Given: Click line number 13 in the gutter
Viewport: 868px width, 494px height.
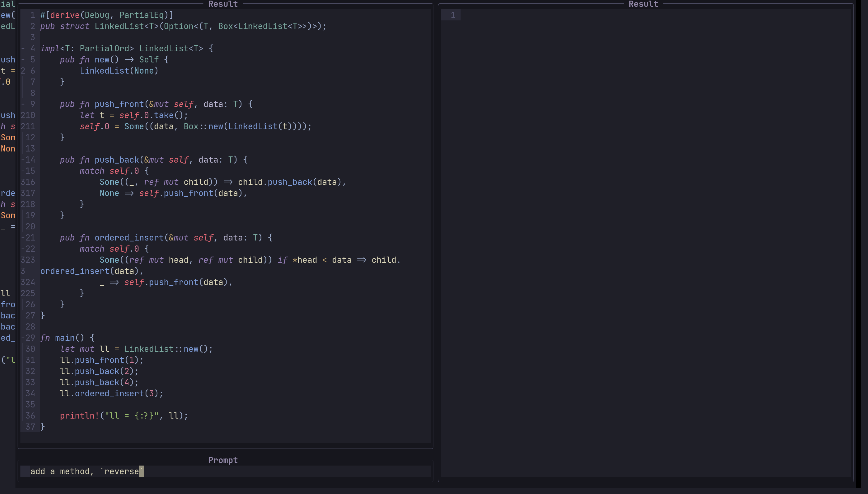Looking at the screenshot, I should click(x=30, y=149).
